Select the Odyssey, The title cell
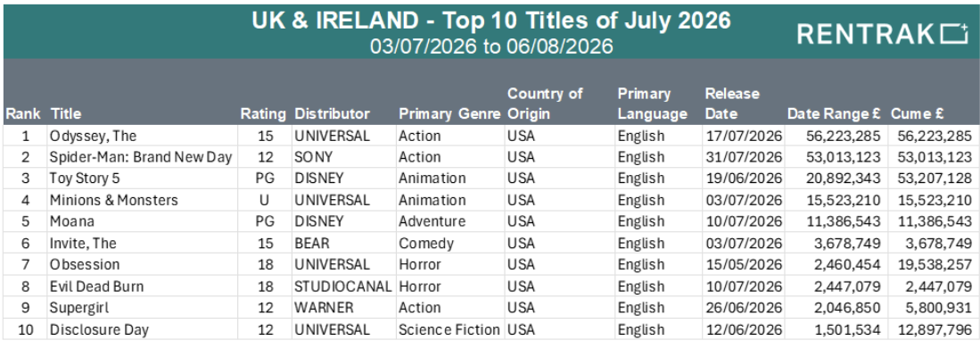Viewport: 980px width, 349px height. [143, 136]
